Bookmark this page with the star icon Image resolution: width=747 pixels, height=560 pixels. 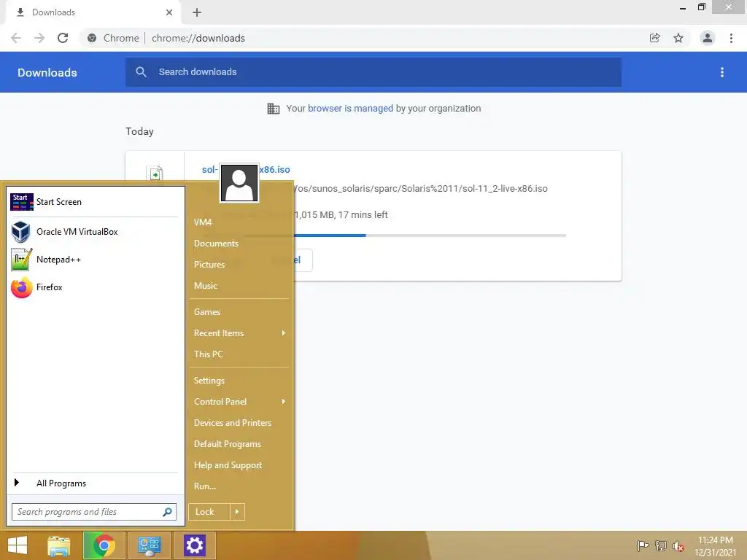[x=678, y=38]
